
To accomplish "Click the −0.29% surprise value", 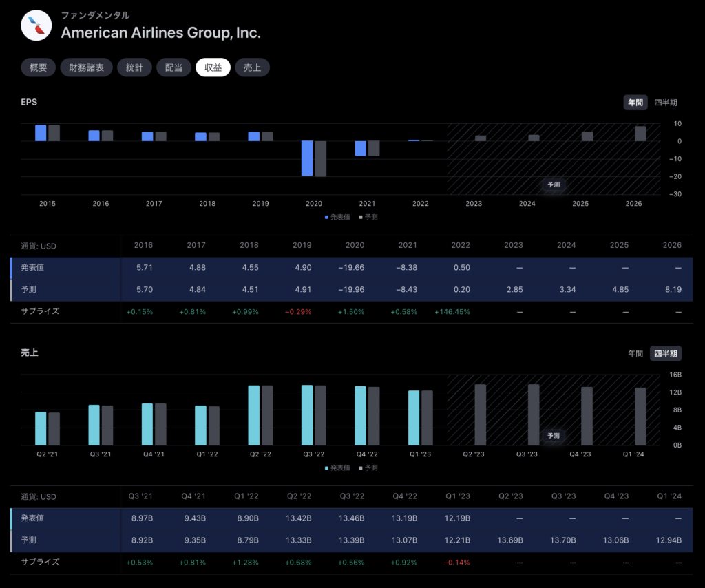I will tap(298, 311).
